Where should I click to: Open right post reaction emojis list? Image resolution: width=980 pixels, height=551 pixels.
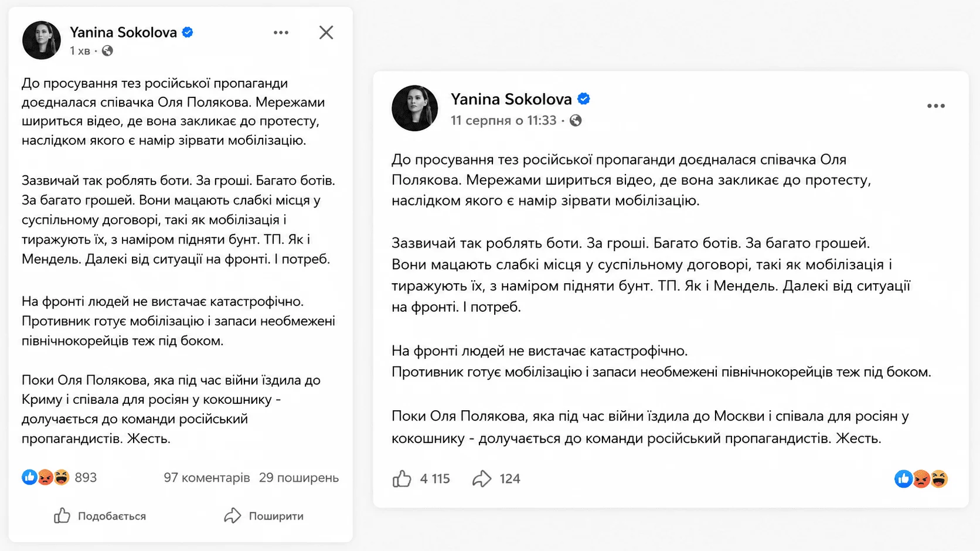point(921,479)
